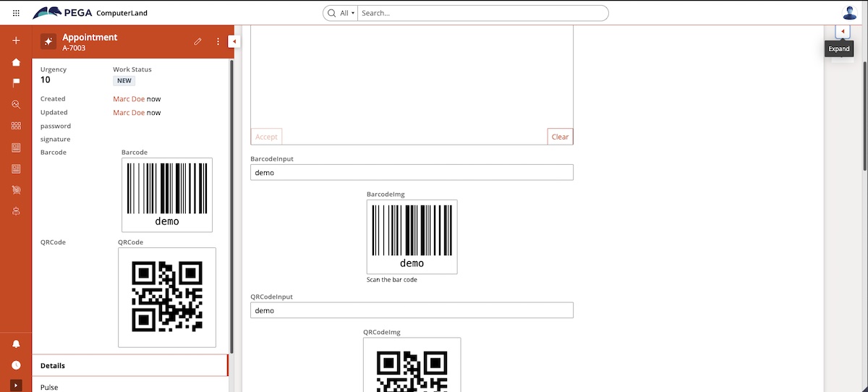Click the Clear signature button
The height and width of the screenshot is (392, 868).
pyautogui.click(x=560, y=137)
